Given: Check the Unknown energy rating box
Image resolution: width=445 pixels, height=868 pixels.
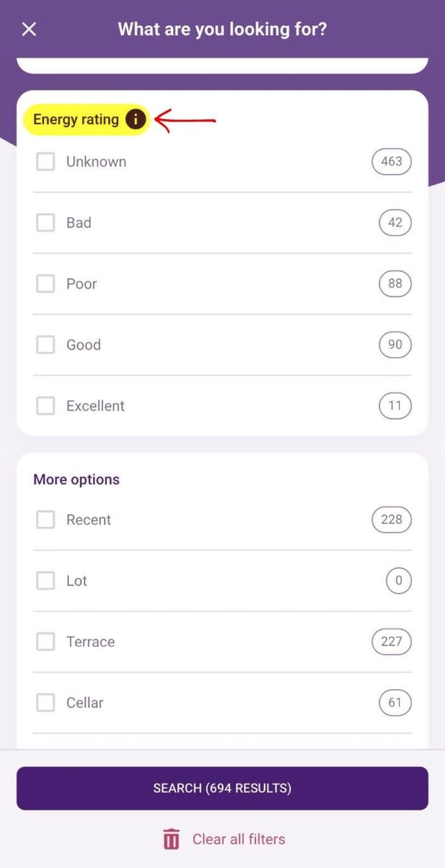Looking at the screenshot, I should (45, 161).
